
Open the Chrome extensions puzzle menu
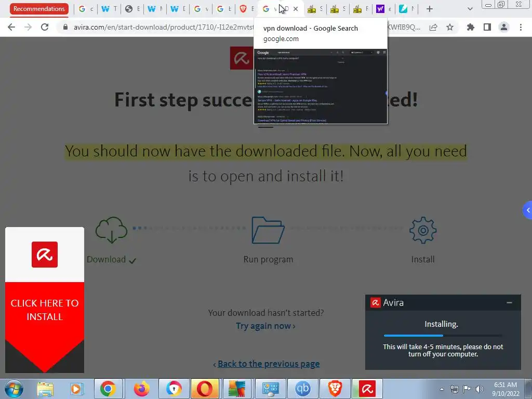click(x=471, y=27)
